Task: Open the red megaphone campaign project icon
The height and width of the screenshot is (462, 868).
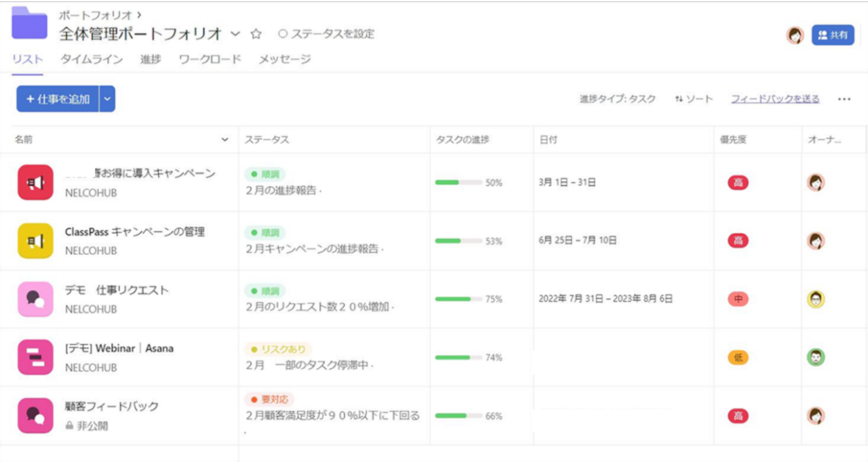Action: 35,183
